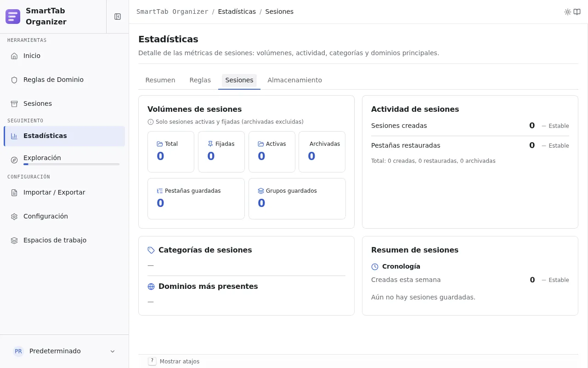Image resolution: width=588 pixels, height=368 pixels.
Task: Click the Sesiones creadas row label
Action: 399,126
